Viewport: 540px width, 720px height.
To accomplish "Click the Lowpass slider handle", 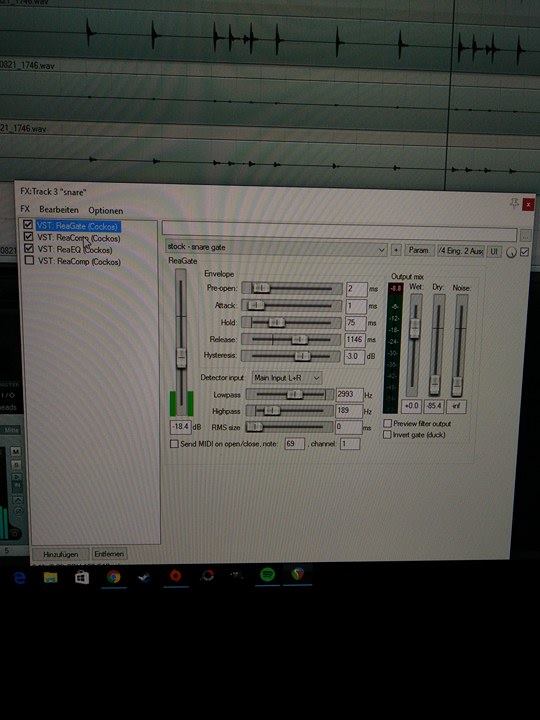I will pyautogui.click(x=295, y=394).
